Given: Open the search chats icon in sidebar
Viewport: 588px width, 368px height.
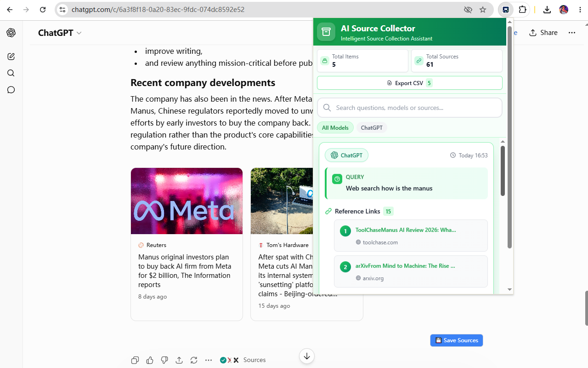Looking at the screenshot, I should (x=11, y=73).
